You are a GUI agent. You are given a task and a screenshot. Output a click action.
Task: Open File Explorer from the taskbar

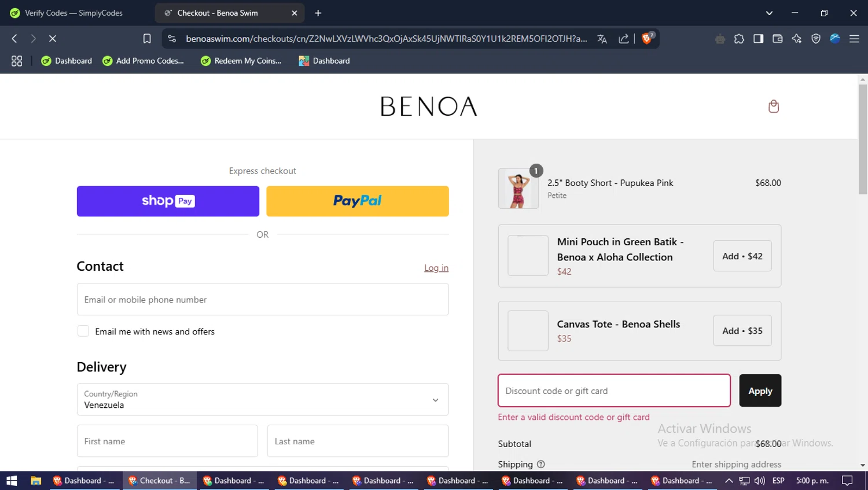(x=36, y=481)
